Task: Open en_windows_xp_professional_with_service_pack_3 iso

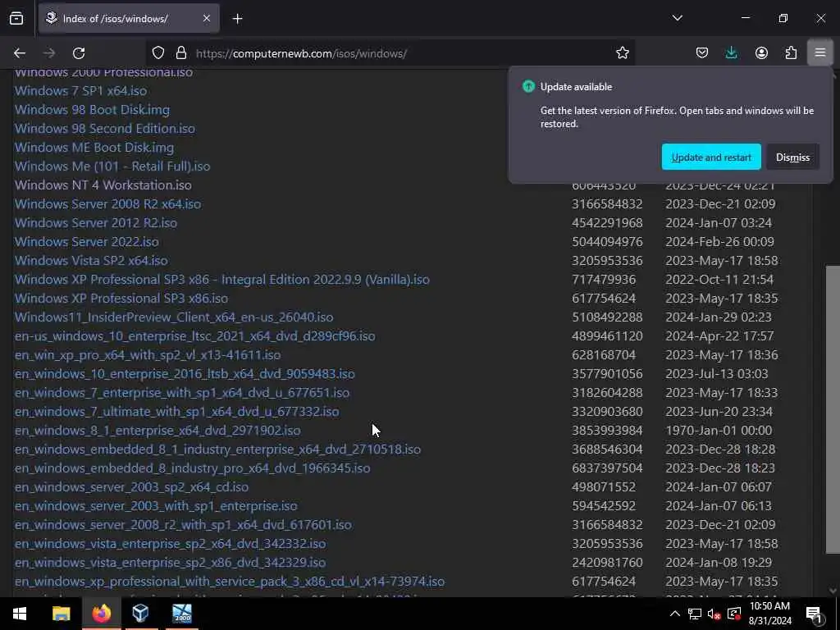Action: [x=230, y=582]
